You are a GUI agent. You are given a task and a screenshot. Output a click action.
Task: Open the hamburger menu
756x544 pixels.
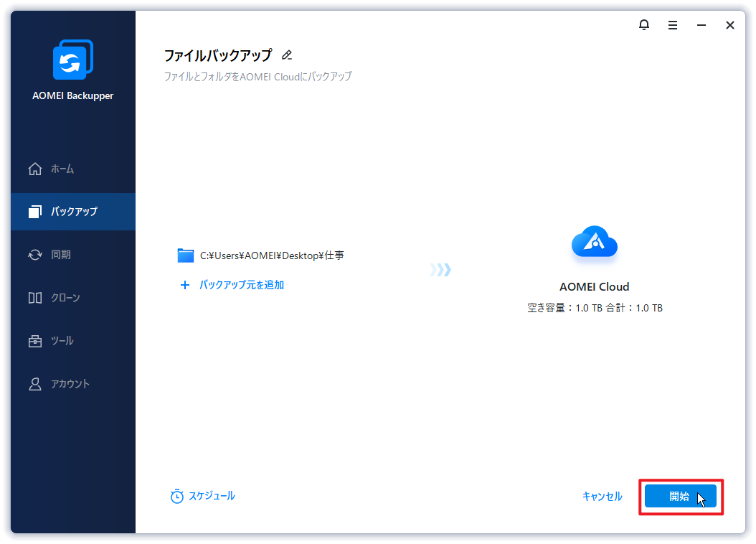[673, 25]
